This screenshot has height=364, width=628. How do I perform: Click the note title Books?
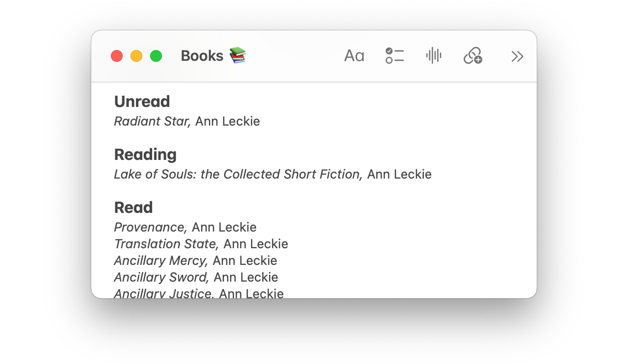click(202, 55)
